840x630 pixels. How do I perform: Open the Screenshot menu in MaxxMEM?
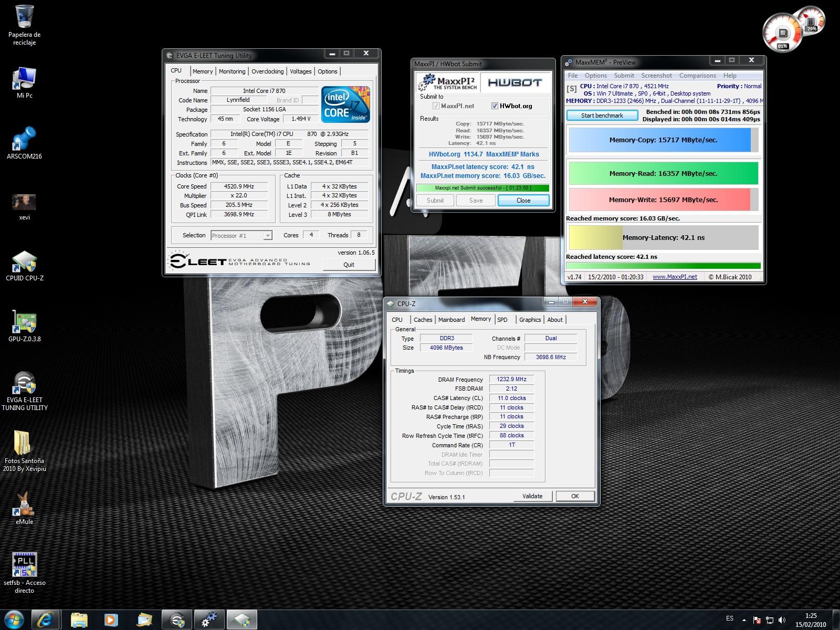657,76
